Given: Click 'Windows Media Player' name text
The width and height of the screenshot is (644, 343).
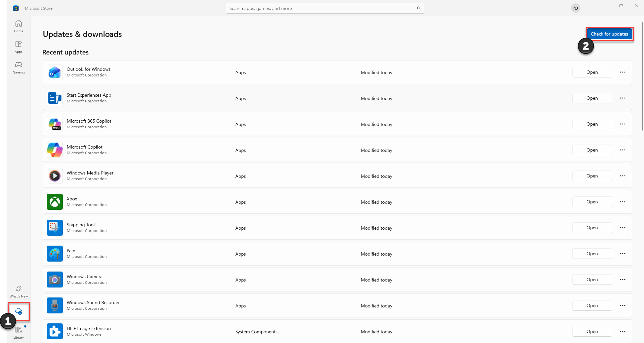Looking at the screenshot, I should point(90,173).
